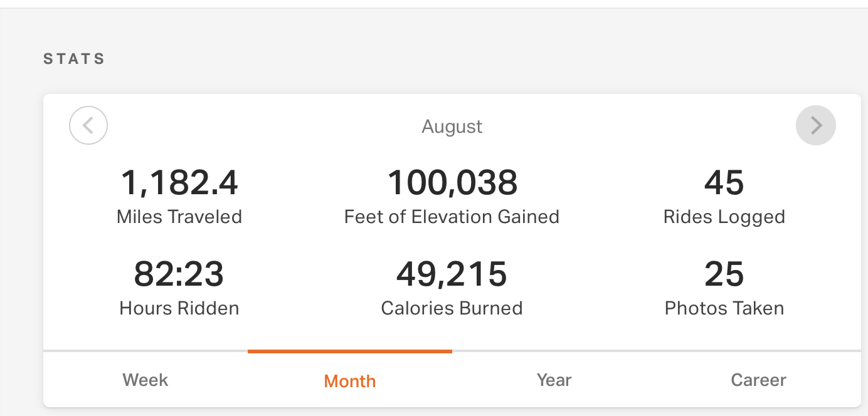Select the Calories Burned label
Screen dimensions: 868x416
(452, 308)
